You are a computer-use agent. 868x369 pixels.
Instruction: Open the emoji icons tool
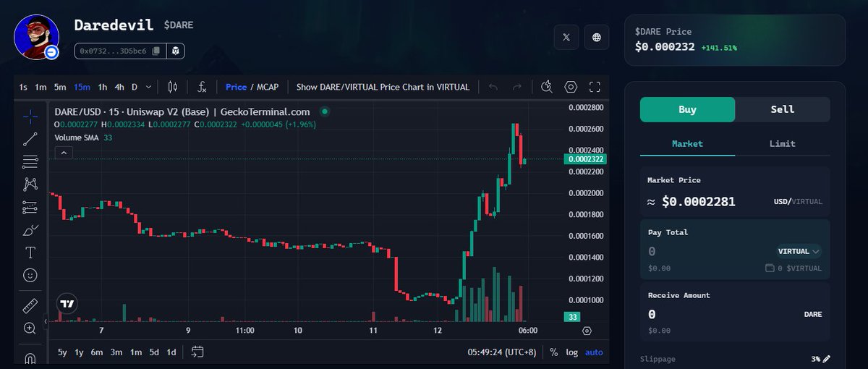[x=30, y=275]
